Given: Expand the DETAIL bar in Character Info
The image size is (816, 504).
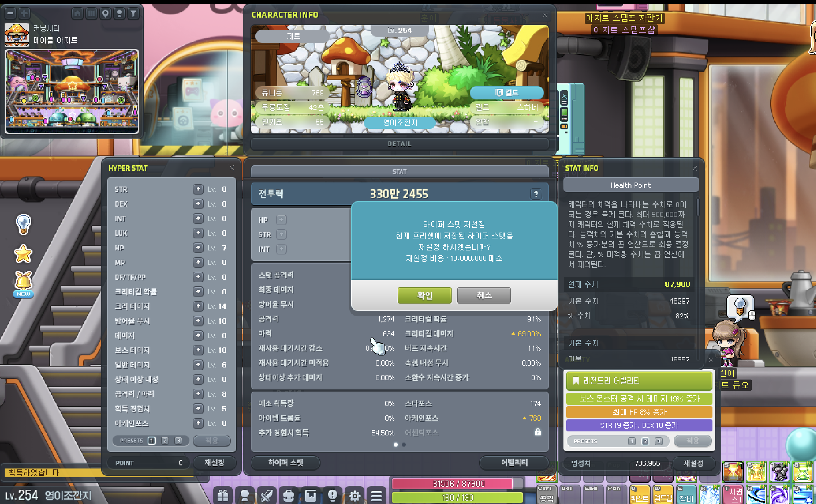Looking at the screenshot, I should [x=399, y=144].
